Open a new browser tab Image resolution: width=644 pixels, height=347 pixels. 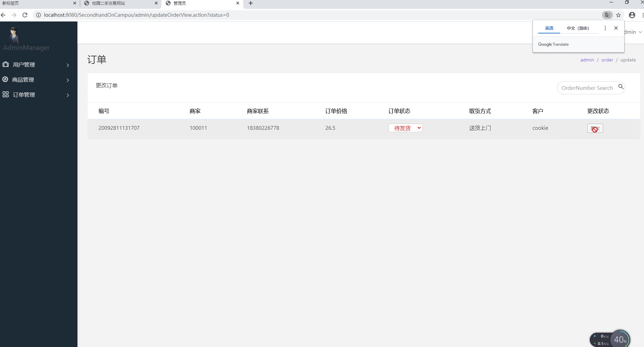251,3
